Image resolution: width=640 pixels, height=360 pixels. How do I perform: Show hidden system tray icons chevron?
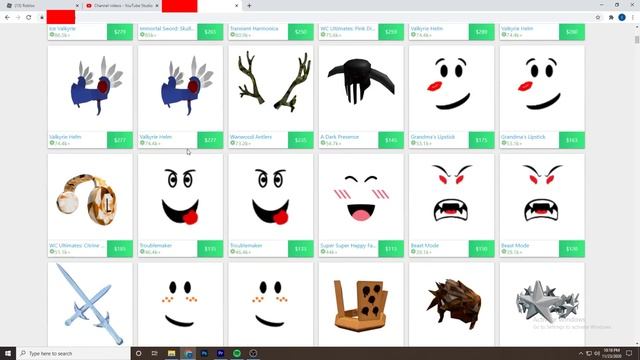pos(581,353)
